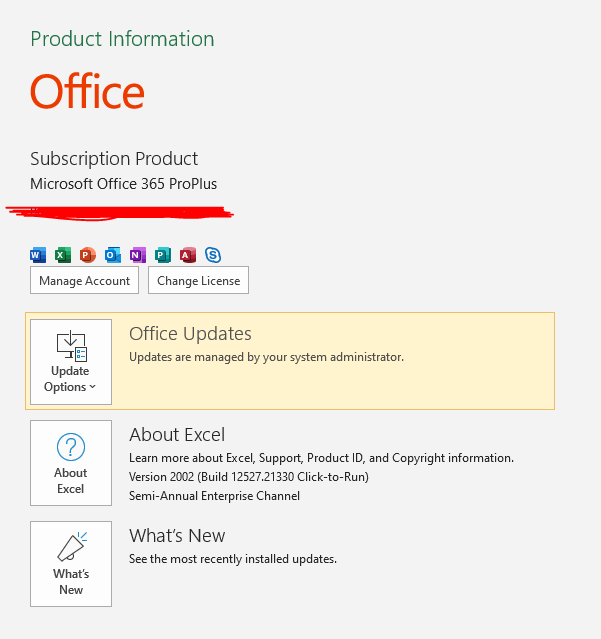
Task: Click the Microsoft Office 365 ProPlus text
Action: [123, 184]
